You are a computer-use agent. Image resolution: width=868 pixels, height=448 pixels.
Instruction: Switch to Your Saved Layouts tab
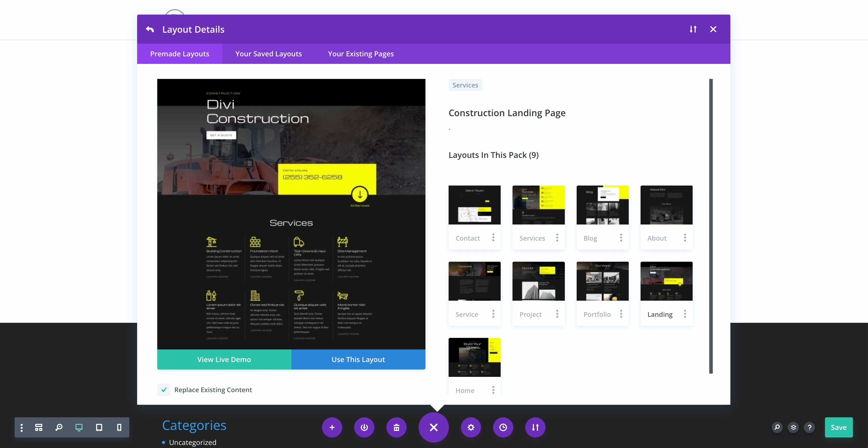tap(268, 54)
